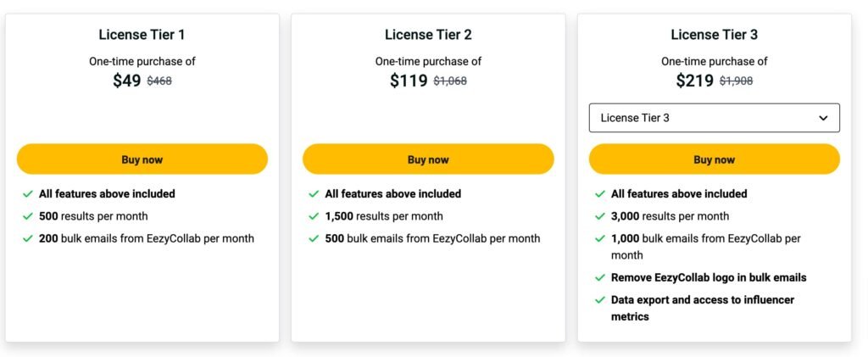Click the License Tier 1 heading
Screen dimensions: 868x357
pos(142,35)
